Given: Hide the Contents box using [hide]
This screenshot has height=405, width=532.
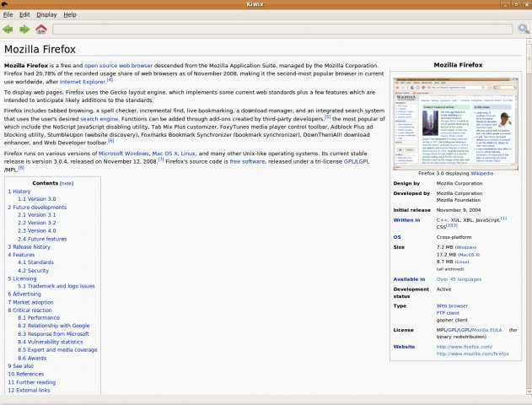Looking at the screenshot, I should [67, 183].
